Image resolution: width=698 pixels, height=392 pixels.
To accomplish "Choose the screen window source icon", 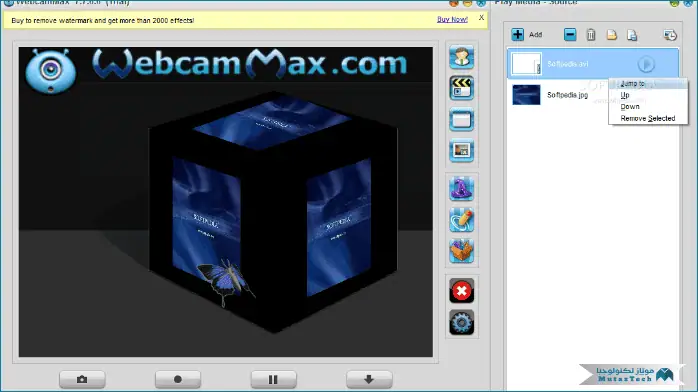I will (x=462, y=119).
